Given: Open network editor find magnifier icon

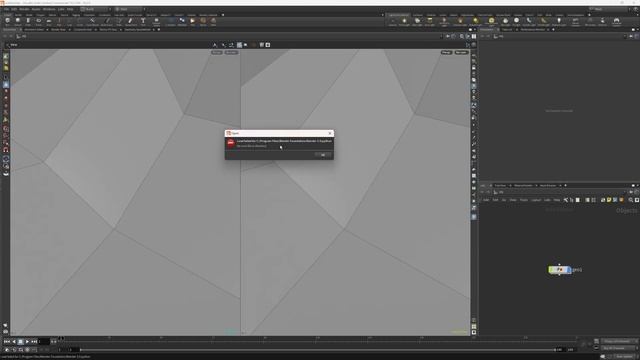Looking at the screenshot, I should pos(631,200).
